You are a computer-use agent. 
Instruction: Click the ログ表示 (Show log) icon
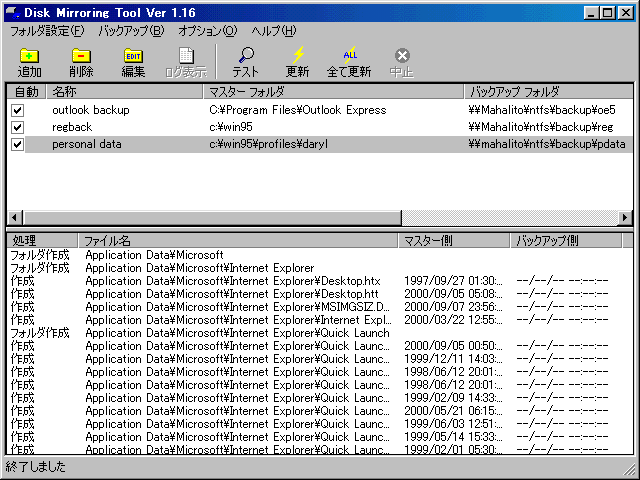point(185,56)
